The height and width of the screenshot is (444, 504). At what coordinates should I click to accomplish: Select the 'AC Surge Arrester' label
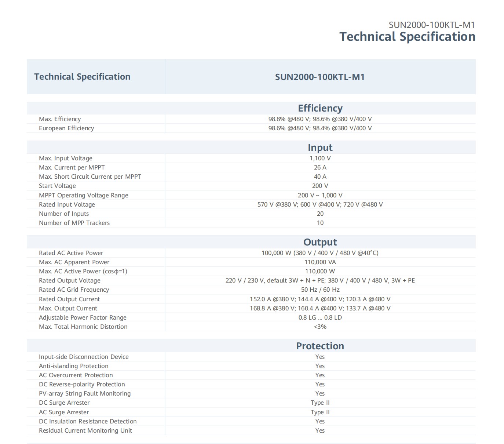[64, 412]
